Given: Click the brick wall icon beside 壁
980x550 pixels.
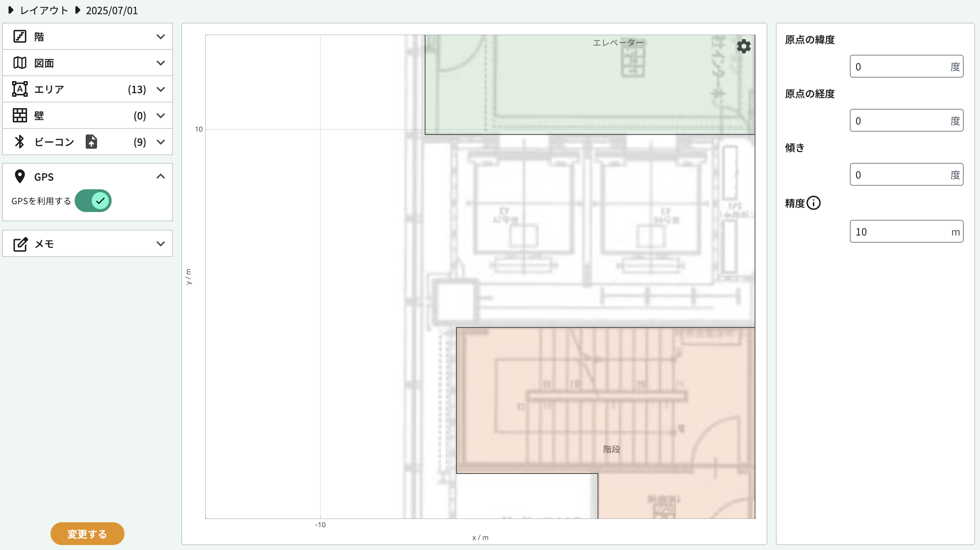Looking at the screenshot, I should pyautogui.click(x=20, y=115).
